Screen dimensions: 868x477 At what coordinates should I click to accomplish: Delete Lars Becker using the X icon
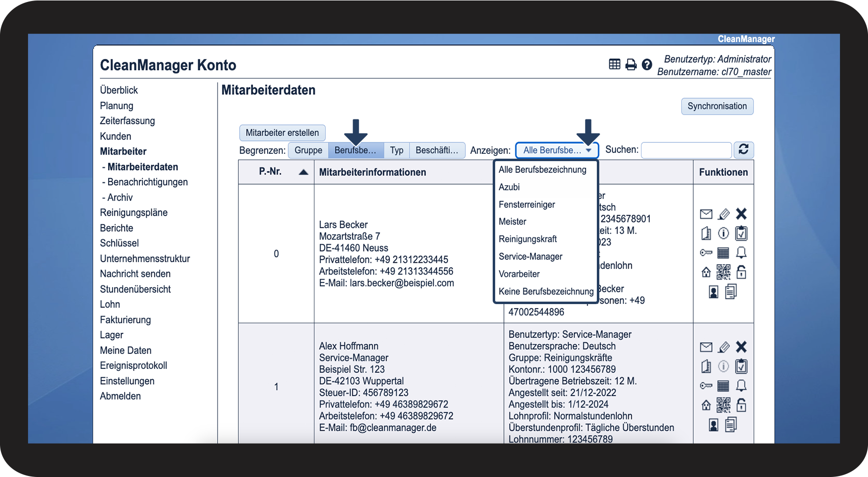[741, 214]
